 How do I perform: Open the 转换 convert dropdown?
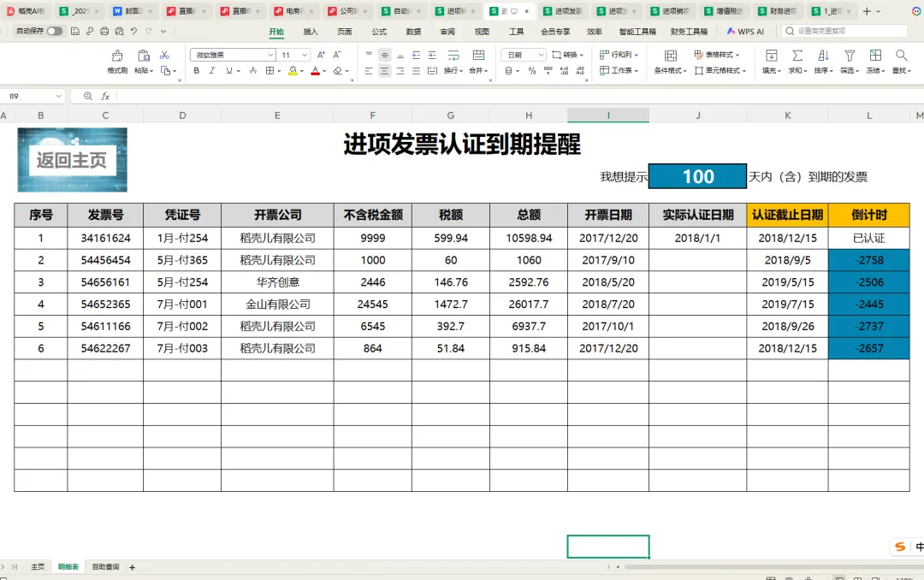[567, 55]
